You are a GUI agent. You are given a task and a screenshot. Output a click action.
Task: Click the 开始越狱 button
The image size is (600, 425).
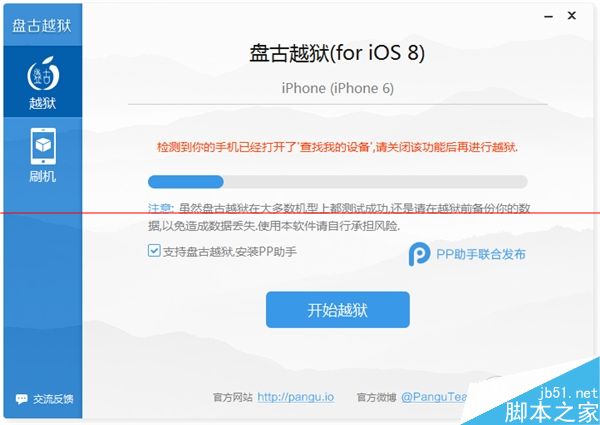pyautogui.click(x=338, y=309)
